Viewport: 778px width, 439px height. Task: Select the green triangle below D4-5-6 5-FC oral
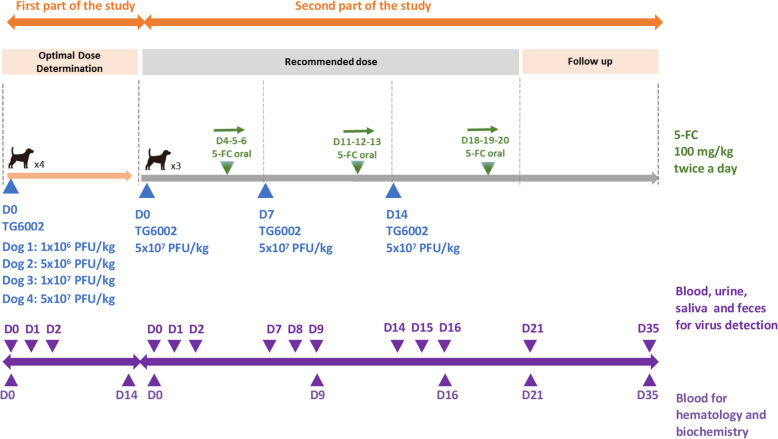(x=228, y=168)
